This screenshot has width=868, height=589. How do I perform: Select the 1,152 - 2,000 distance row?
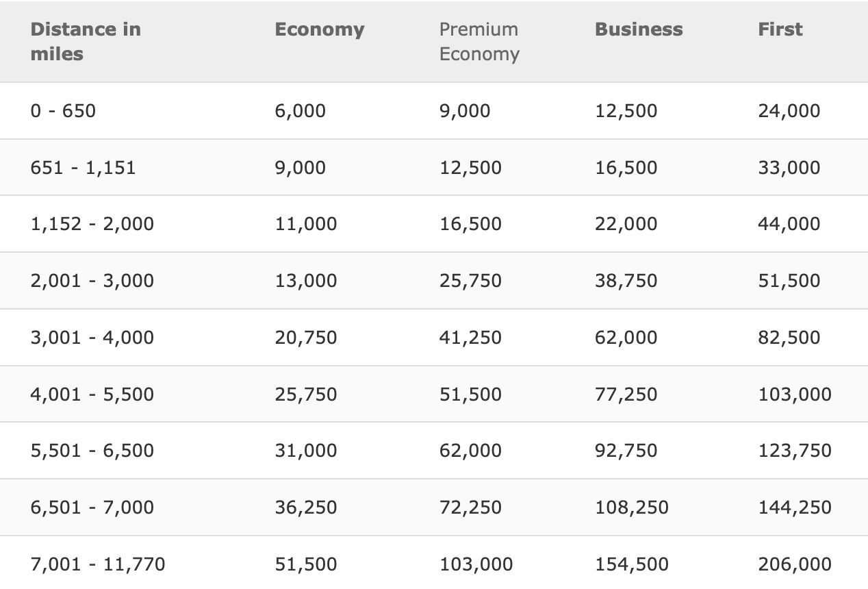click(x=434, y=224)
